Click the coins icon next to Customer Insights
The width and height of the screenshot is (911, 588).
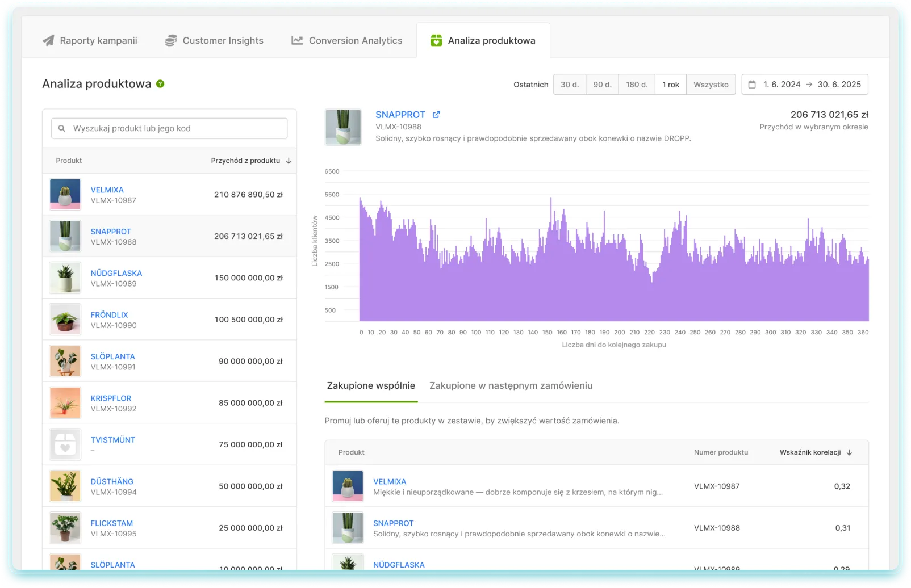click(170, 40)
